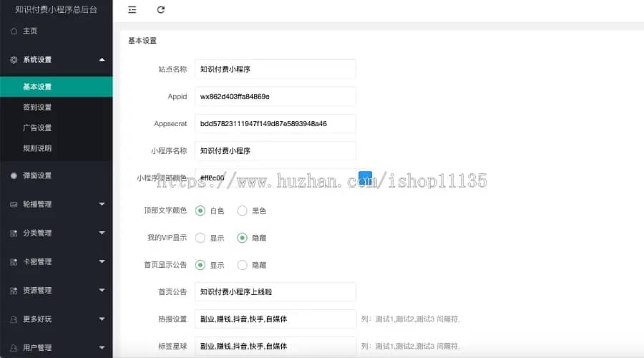Click the 站点名称 input field
644x358 pixels.
point(275,69)
